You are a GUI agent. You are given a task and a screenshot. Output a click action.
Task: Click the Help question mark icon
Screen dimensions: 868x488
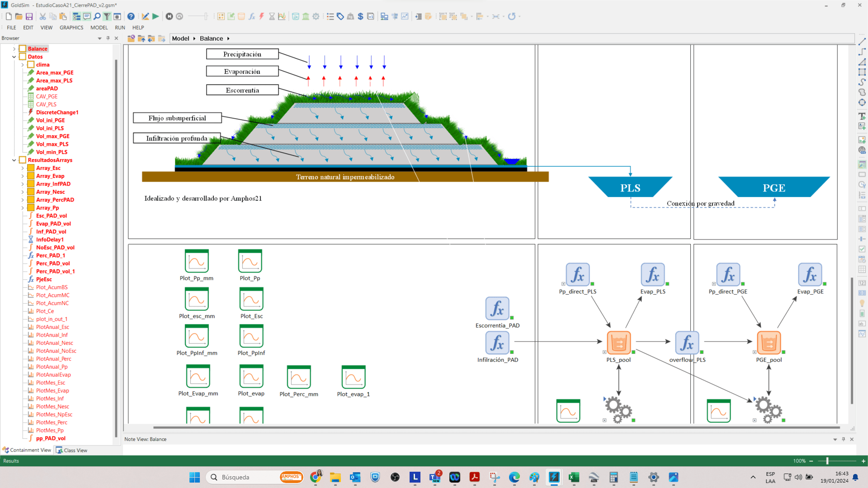tap(131, 16)
